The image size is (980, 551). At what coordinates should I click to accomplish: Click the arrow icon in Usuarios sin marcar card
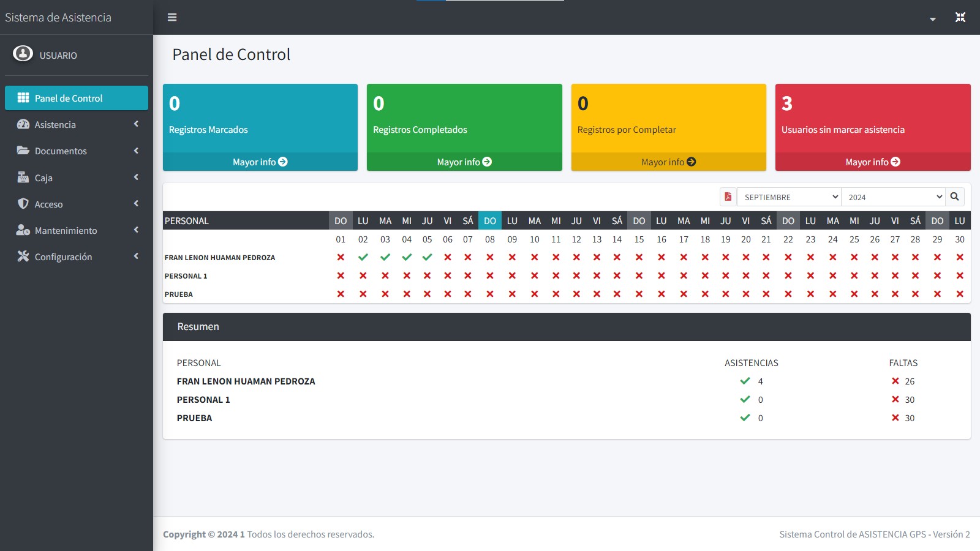pos(895,162)
